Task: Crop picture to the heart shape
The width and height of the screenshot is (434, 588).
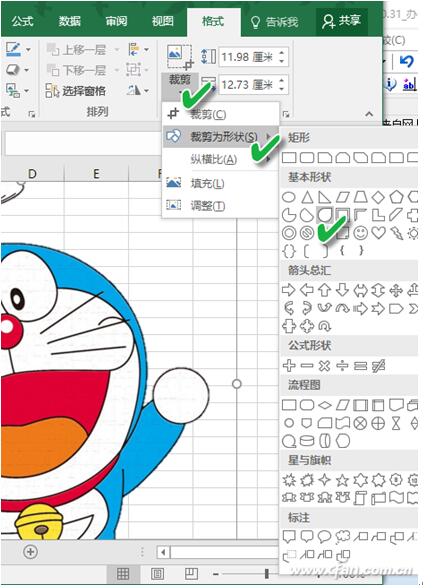Action: tap(378, 233)
